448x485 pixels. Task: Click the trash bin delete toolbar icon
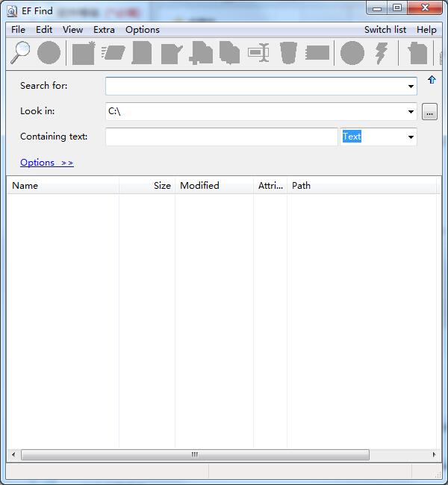(288, 53)
